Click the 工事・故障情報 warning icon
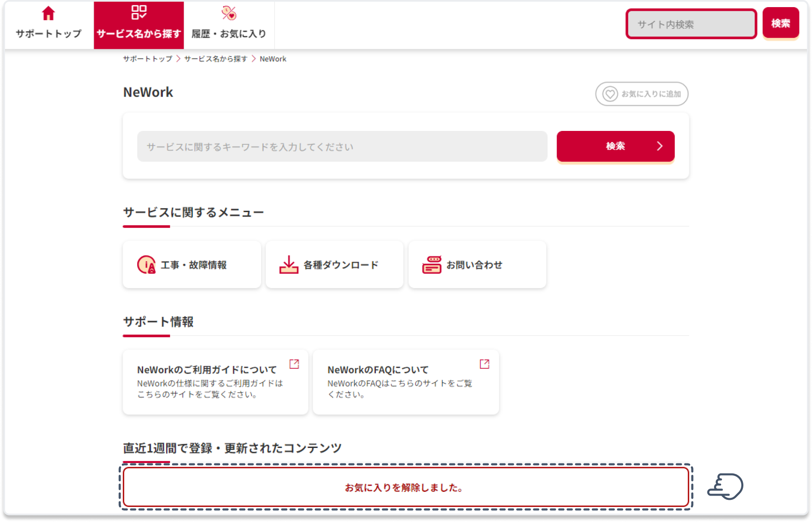 tap(146, 265)
